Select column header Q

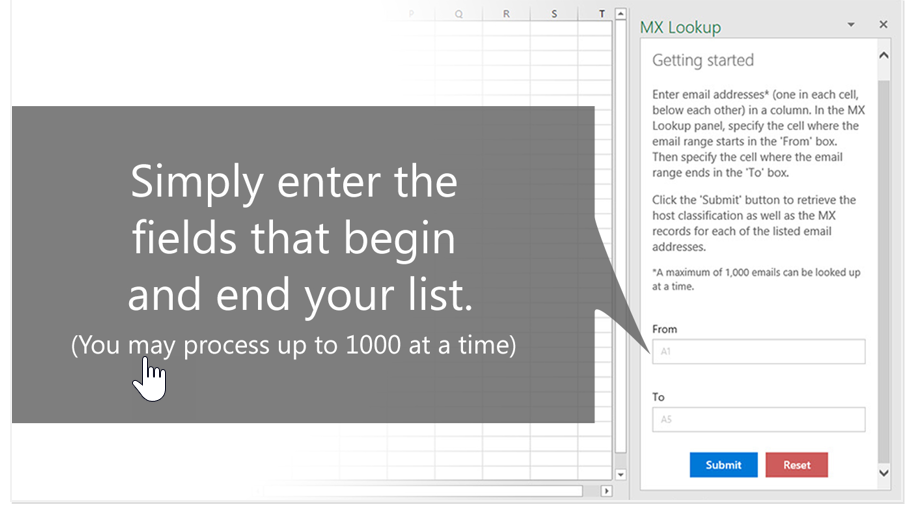(458, 14)
